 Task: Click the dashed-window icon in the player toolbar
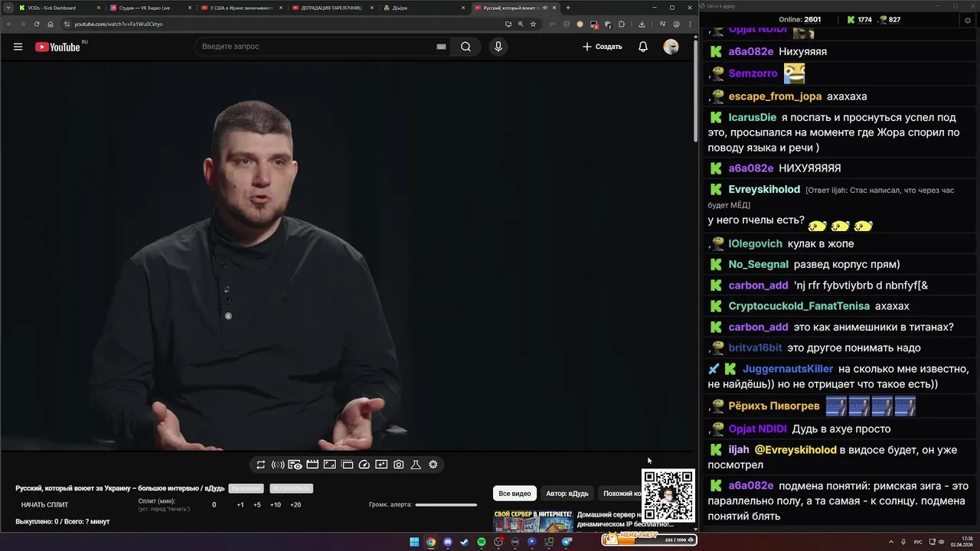tap(347, 465)
